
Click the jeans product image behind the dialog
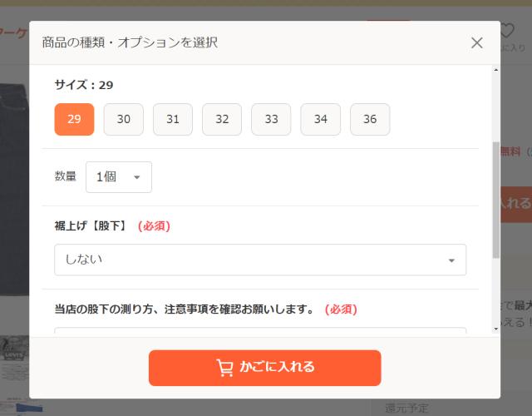point(14,191)
